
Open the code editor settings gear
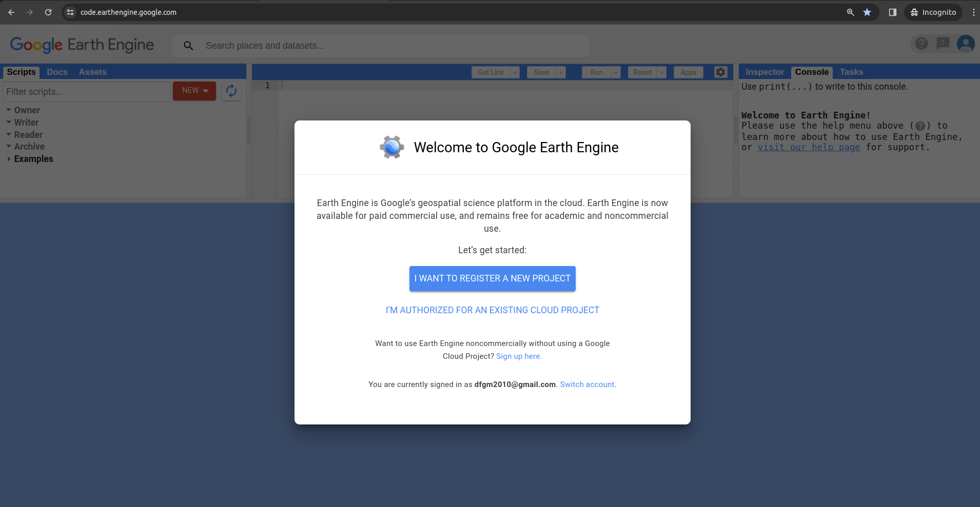(720, 72)
